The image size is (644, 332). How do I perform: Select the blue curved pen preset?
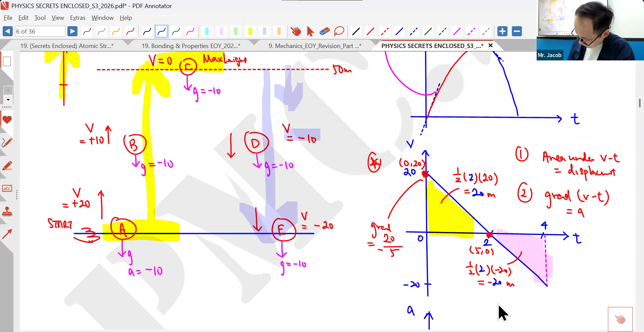161,32
